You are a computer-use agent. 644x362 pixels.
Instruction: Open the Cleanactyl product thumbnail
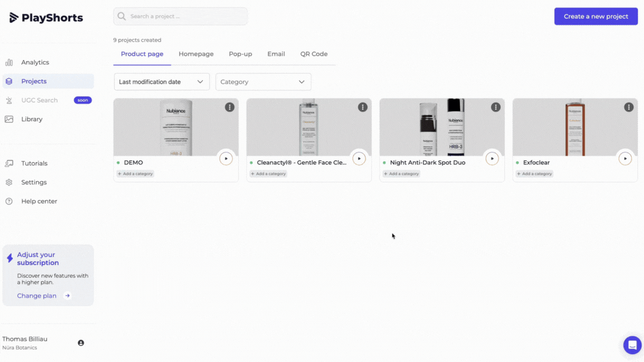pyautogui.click(x=309, y=127)
